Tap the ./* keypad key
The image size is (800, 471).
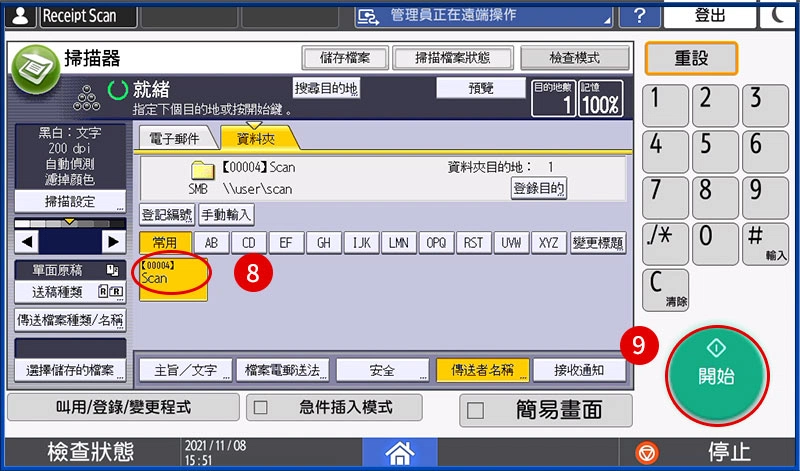[665, 244]
